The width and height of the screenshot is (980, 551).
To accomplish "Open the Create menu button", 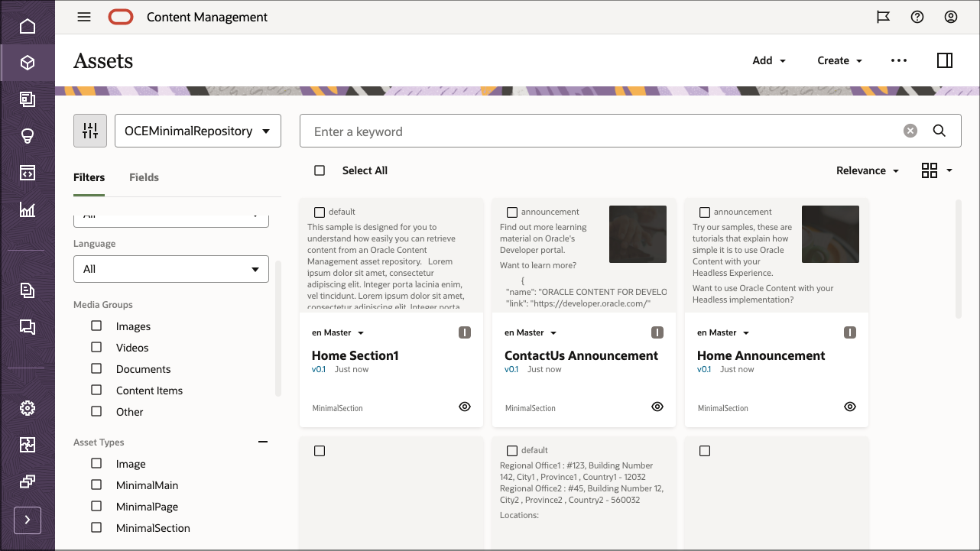I will click(839, 60).
